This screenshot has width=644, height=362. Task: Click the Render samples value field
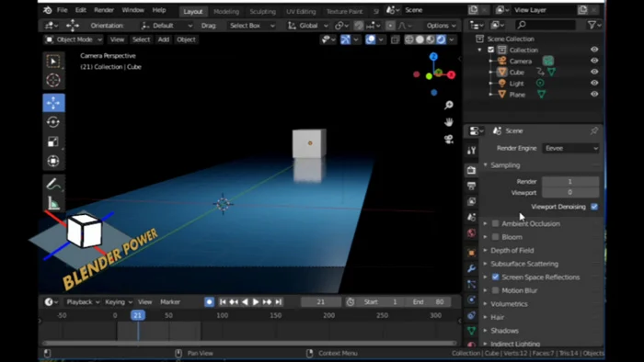[x=570, y=181]
